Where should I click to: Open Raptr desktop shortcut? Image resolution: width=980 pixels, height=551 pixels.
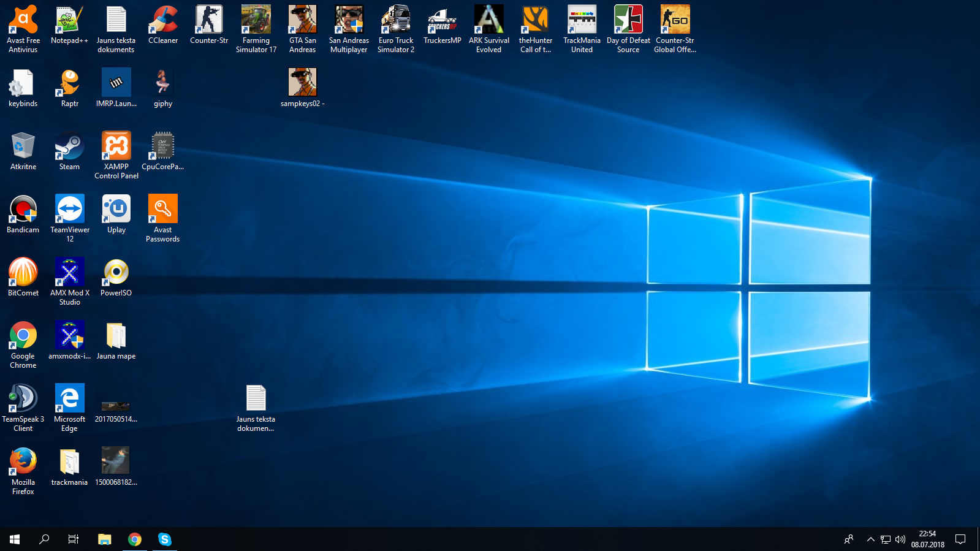[69, 88]
